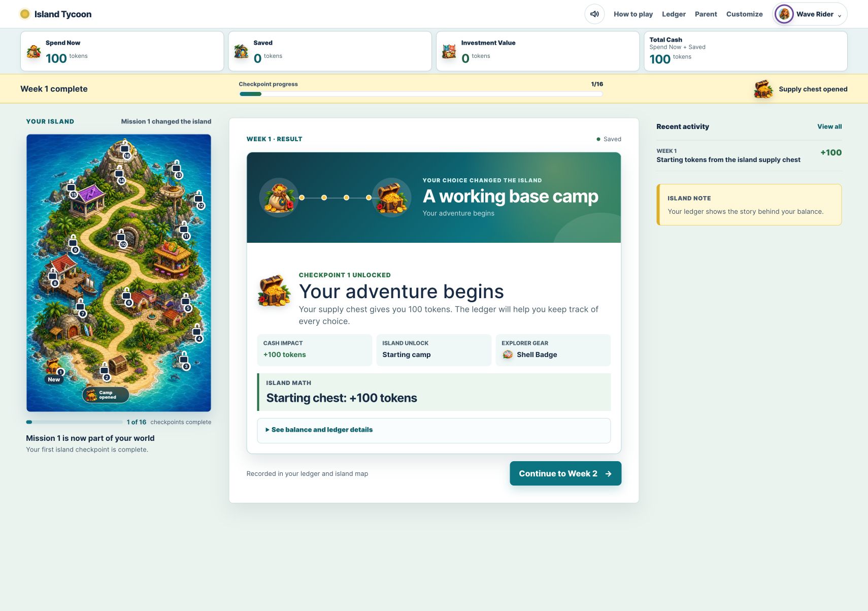The width and height of the screenshot is (868, 611).
Task: Expand See balance and ledger details
Action: coord(433,430)
